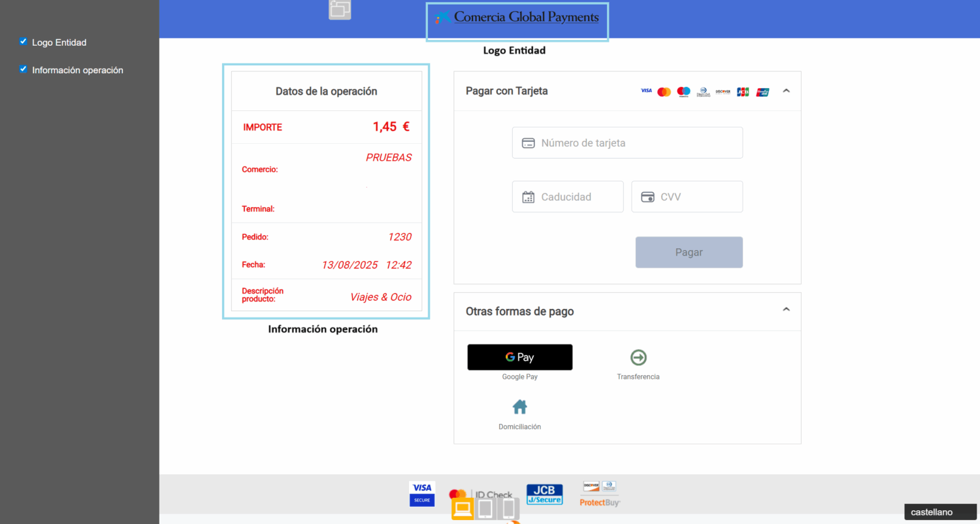Viewport: 980px width, 524px height.
Task: Collapse the Pagar con Tarjeta section
Action: click(x=786, y=91)
